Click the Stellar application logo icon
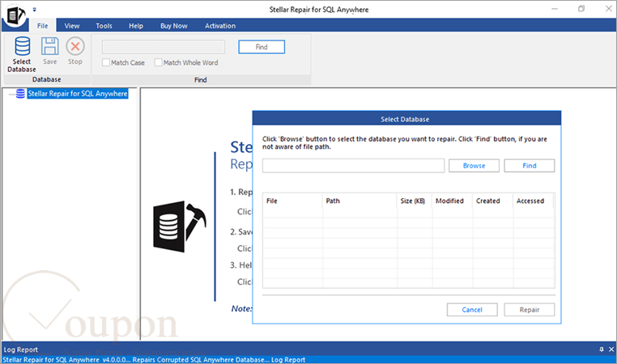Screen dimensions: 617x364 click(x=15, y=15)
